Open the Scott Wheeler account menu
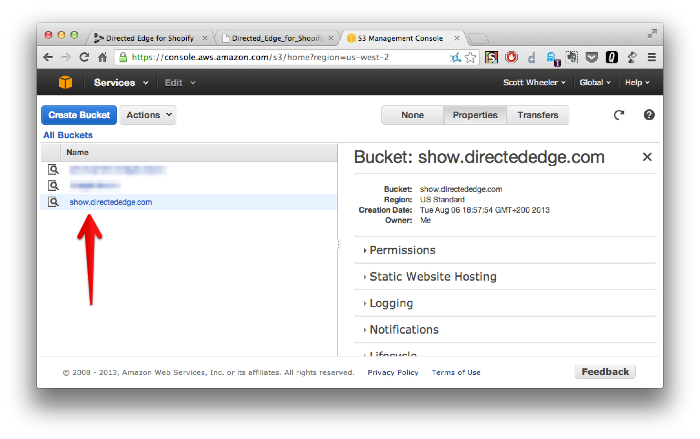700x439 pixels. pyautogui.click(x=534, y=83)
